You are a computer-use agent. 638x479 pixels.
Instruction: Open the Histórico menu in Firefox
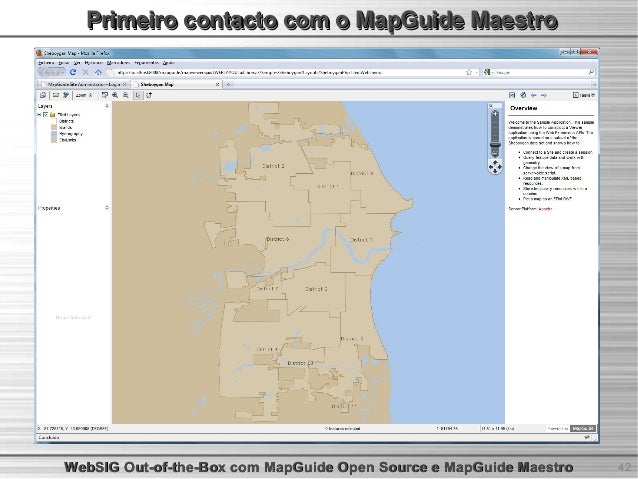click(x=93, y=63)
